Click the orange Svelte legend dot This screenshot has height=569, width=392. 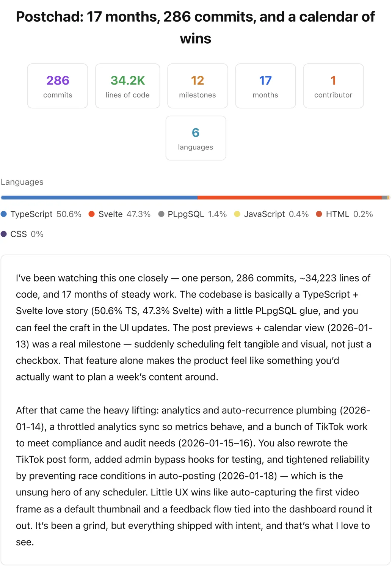pos(91,214)
